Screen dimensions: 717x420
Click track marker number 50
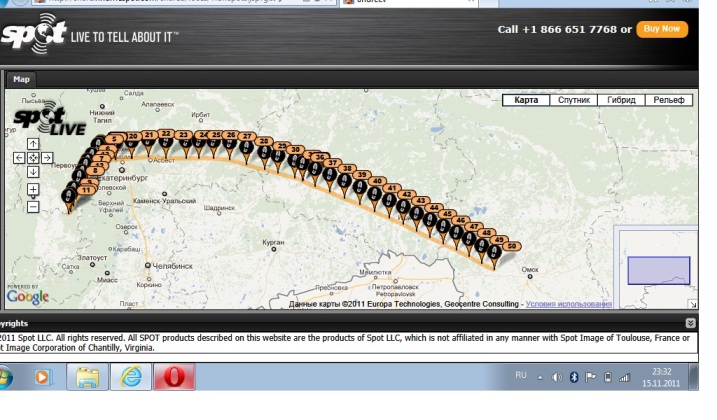coord(512,246)
